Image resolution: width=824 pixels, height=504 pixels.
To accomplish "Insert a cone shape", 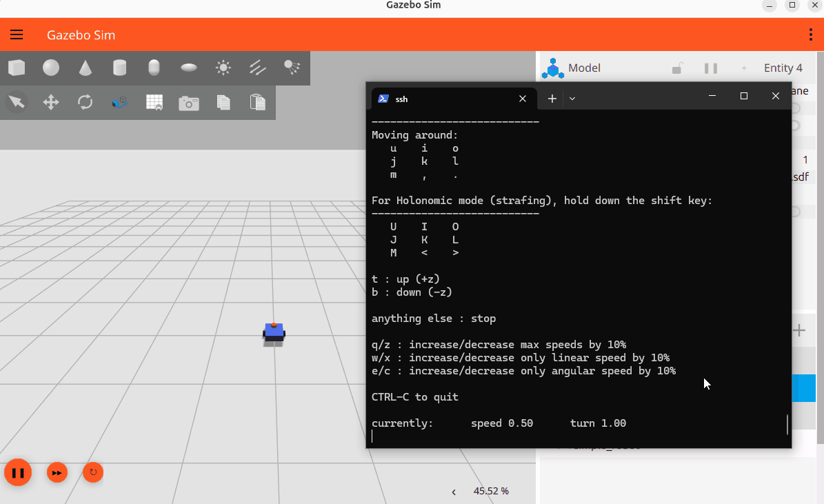I will pyautogui.click(x=85, y=68).
